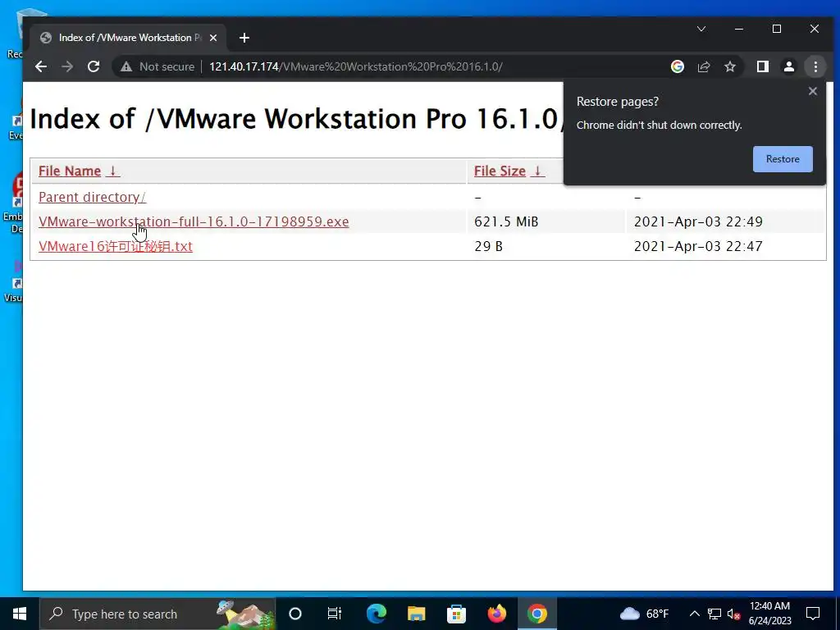
Task: Open network status tray icon
Action: click(714, 614)
